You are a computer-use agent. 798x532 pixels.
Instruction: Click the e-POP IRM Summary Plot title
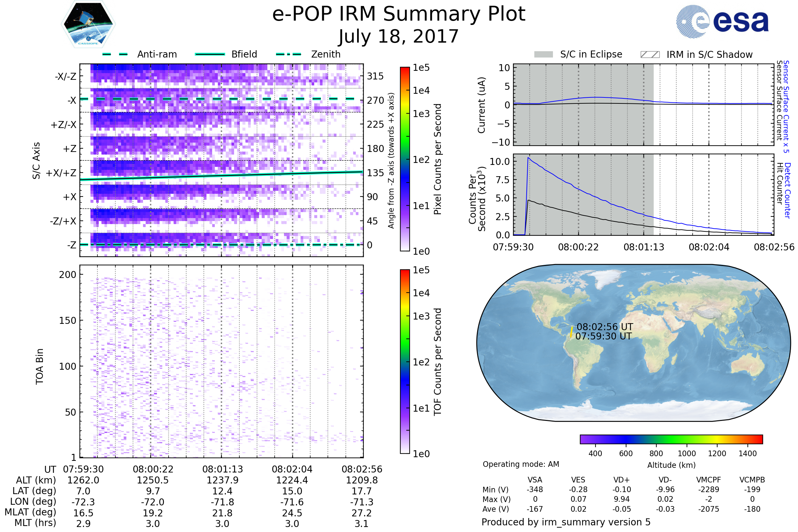399,14
